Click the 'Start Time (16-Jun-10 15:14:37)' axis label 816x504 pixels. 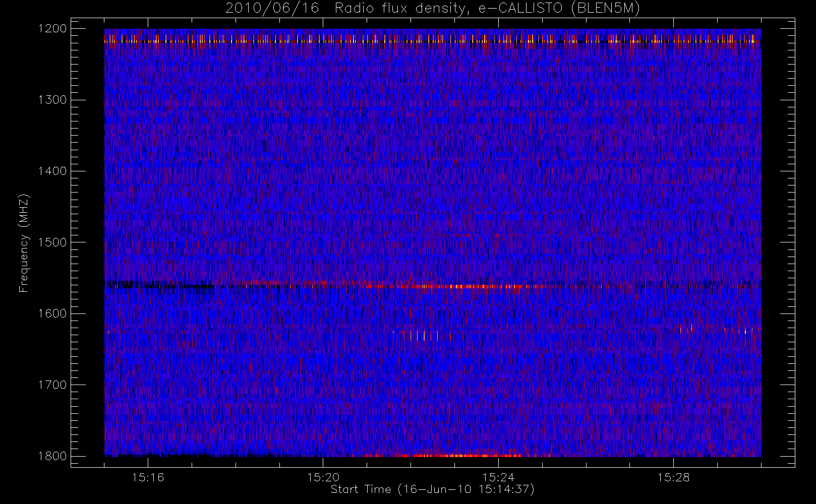pos(432,489)
